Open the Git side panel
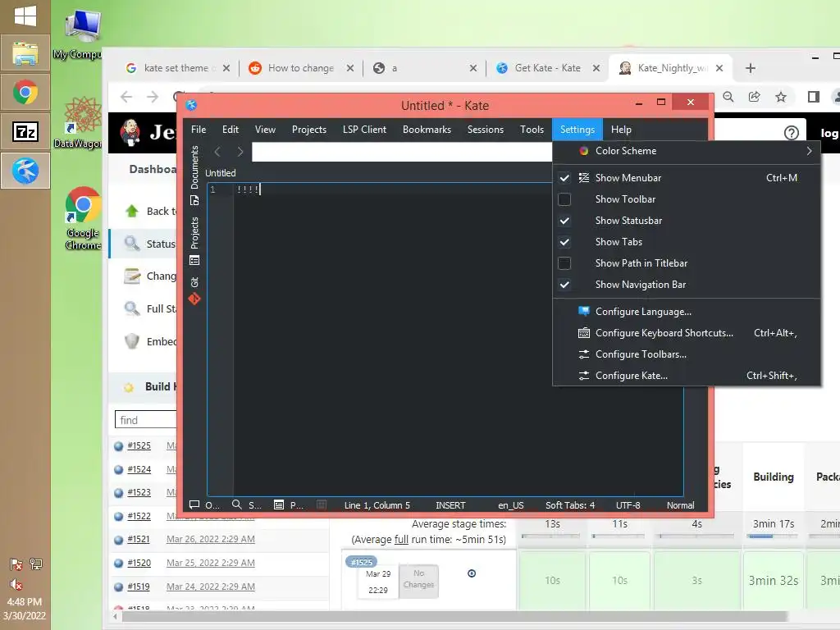 pos(194,290)
